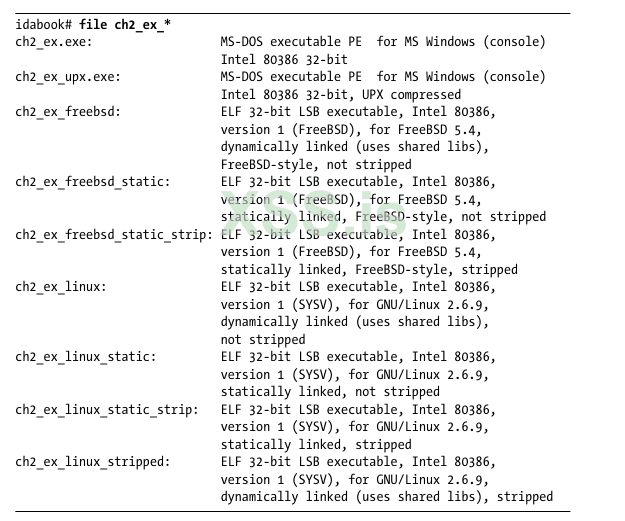Click the lone "not stripped" line for ch2_ex_linux
This screenshot has height=521, width=625.
coord(262,339)
